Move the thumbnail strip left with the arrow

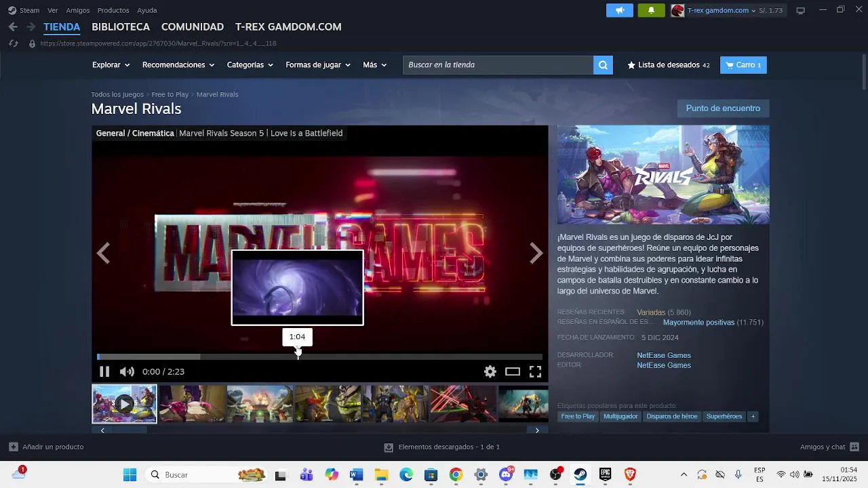[x=103, y=430]
